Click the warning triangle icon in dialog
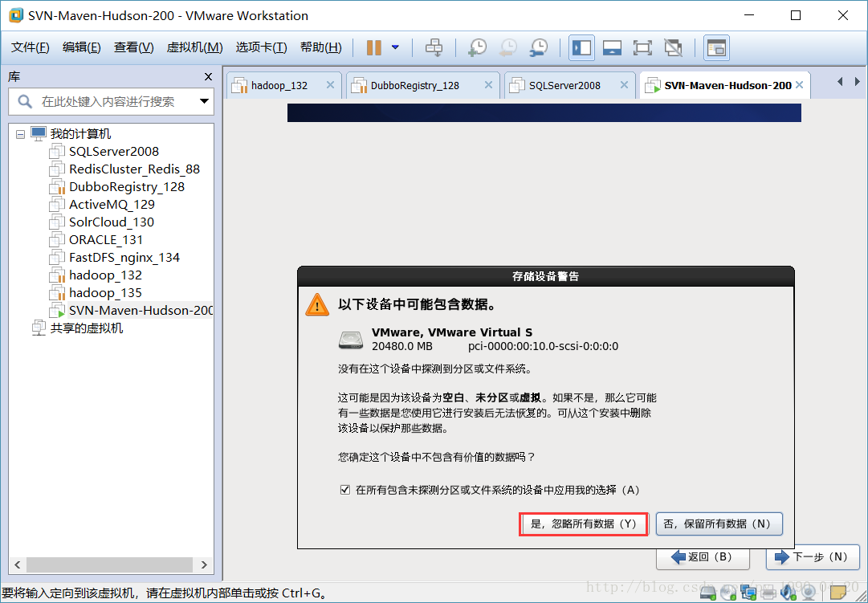The width and height of the screenshot is (868, 603). coord(317,305)
